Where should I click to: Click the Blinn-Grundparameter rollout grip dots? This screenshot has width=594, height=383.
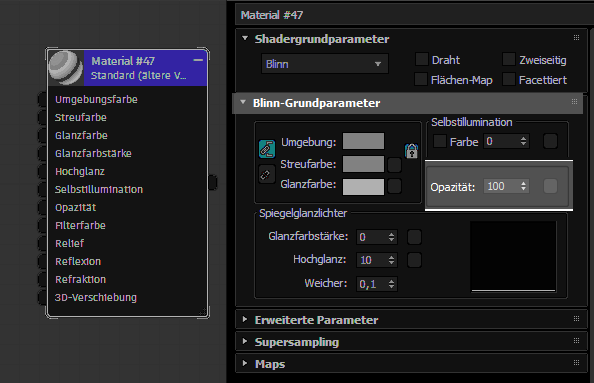(x=574, y=102)
